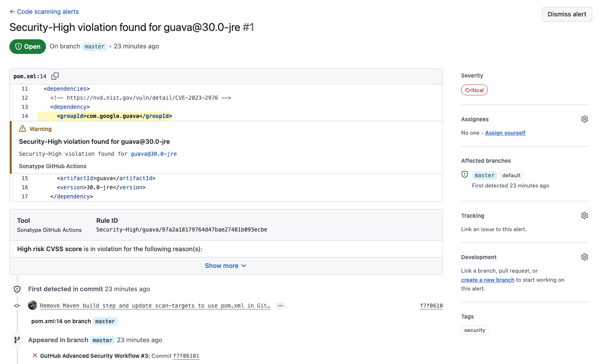The height and width of the screenshot is (364, 601).
Task: Click the Rule ID value text
Action: pos(182,230)
